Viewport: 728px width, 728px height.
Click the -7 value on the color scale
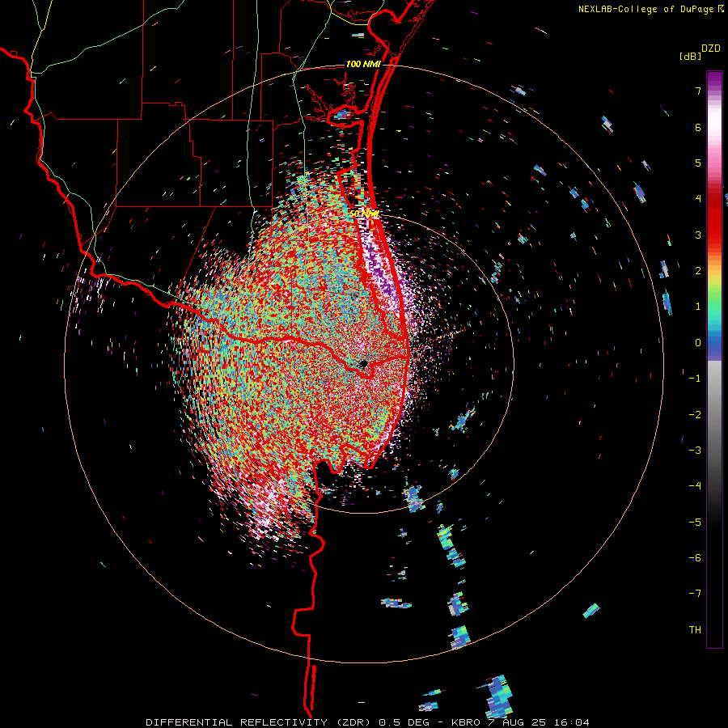(695, 594)
